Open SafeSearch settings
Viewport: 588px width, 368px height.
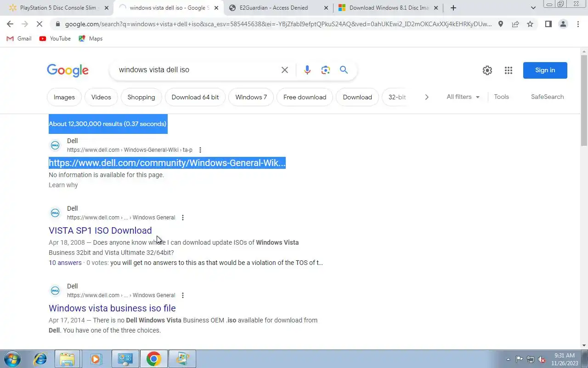(x=547, y=97)
